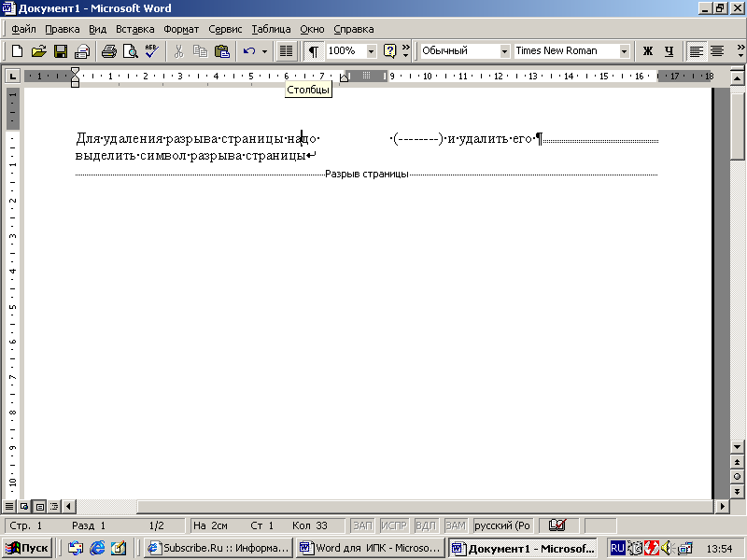The height and width of the screenshot is (560, 747).
Task: Toggle bold formatting Ж
Action: 647,51
